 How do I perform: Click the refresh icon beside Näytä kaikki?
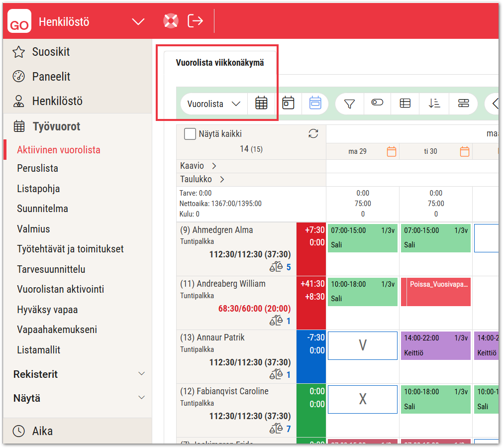pyautogui.click(x=313, y=133)
